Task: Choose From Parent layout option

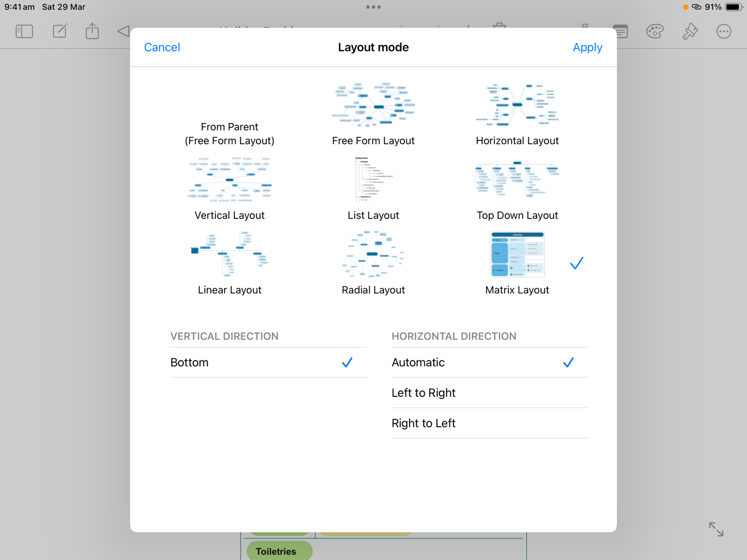Action: tap(229, 133)
